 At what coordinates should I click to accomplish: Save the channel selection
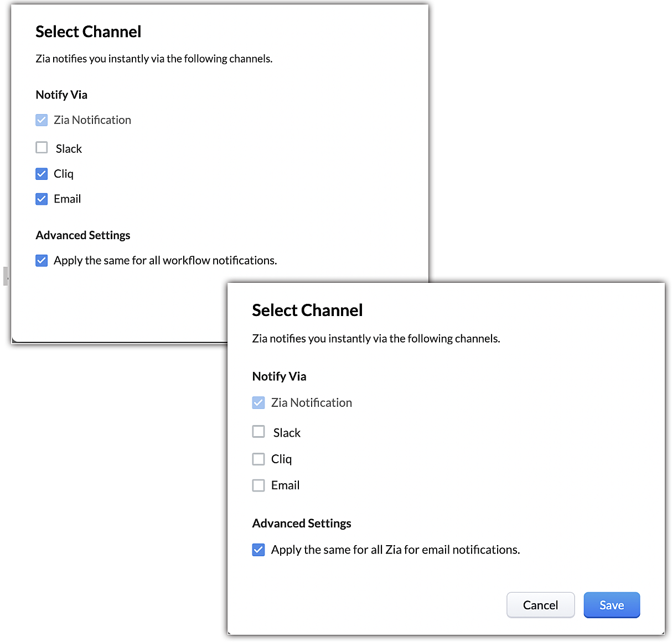612,605
